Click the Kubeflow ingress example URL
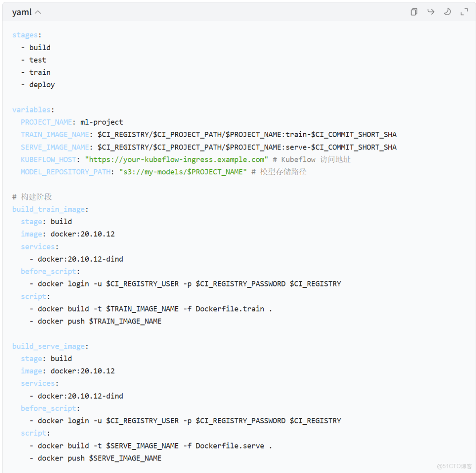 click(177, 160)
